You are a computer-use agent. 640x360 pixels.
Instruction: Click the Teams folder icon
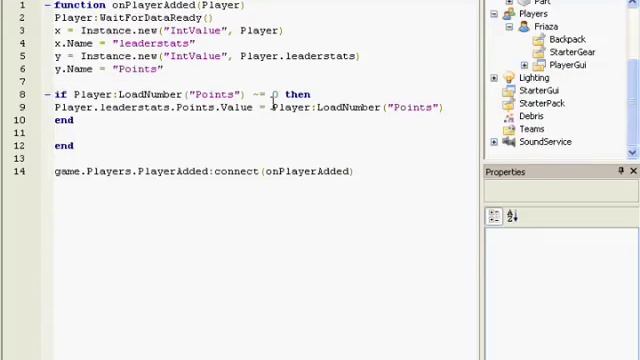click(x=509, y=129)
